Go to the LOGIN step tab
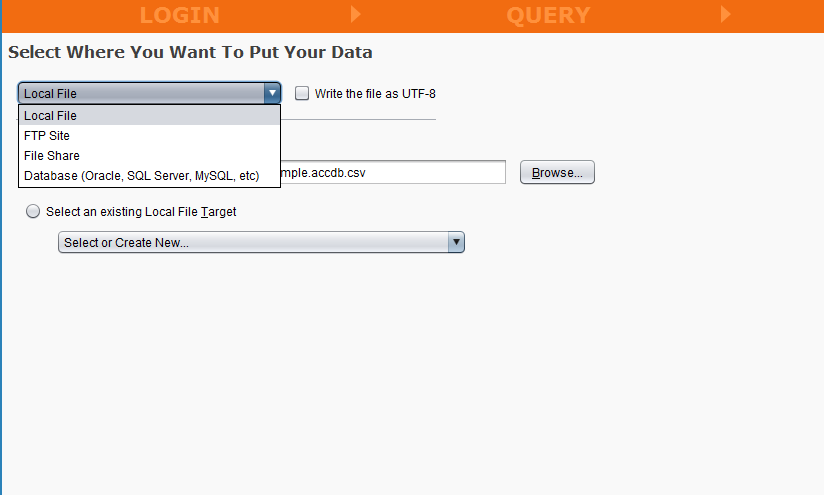The height and width of the screenshot is (495, 824). (179, 15)
